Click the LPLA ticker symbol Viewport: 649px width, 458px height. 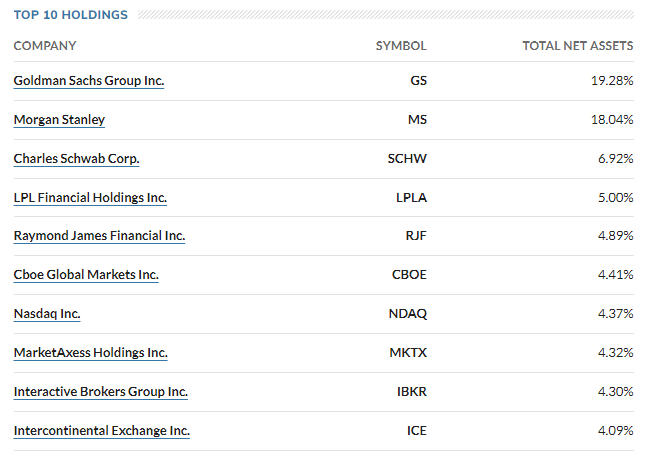(x=411, y=198)
